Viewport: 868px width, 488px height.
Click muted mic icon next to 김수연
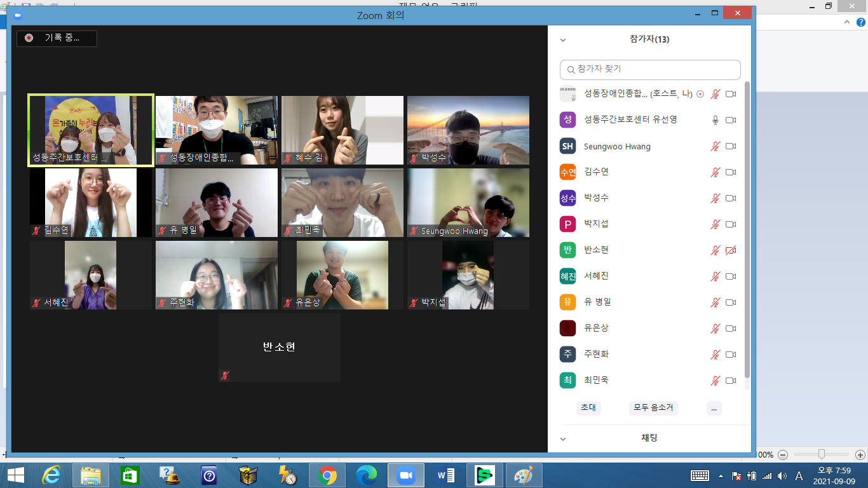tap(715, 172)
